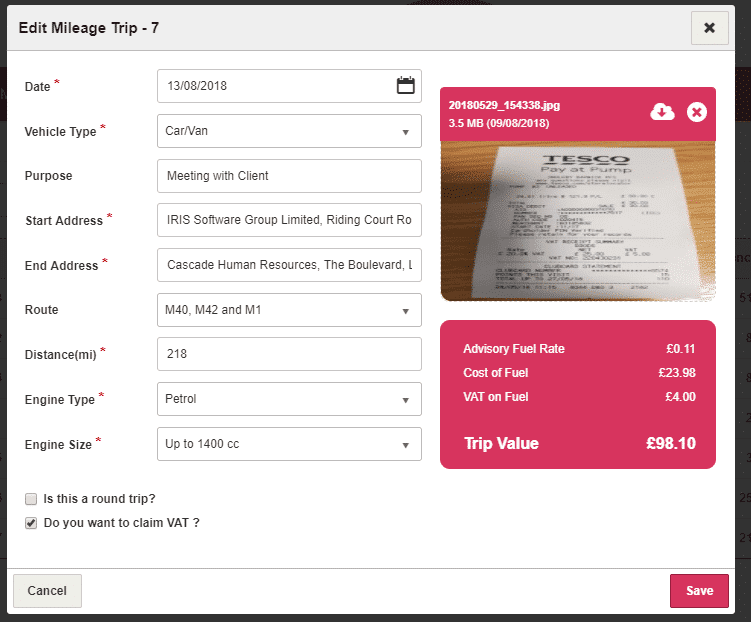The width and height of the screenshot is (751, 622).
Task: Download the attached receipt image
Action: point(662,112)
